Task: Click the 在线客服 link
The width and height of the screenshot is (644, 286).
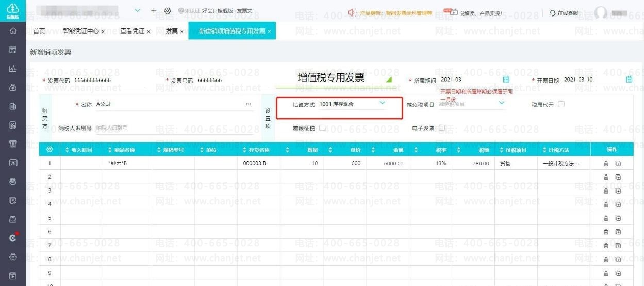Action: pos(568,13)
